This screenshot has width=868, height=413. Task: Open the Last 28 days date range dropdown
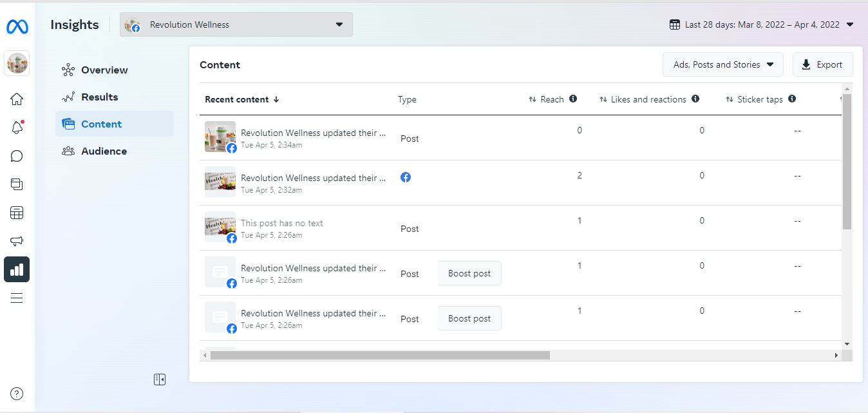tap(762, 25)
